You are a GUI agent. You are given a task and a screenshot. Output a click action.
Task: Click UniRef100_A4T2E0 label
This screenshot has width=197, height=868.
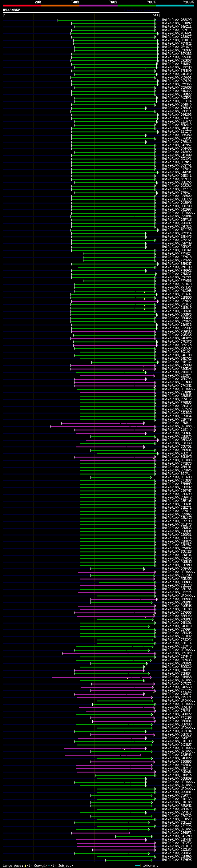click(x=177, y=843)
